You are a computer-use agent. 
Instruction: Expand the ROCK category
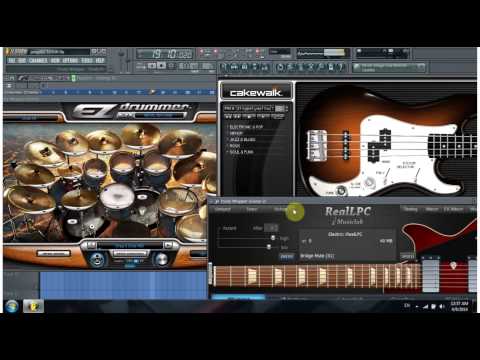[234, 146]
